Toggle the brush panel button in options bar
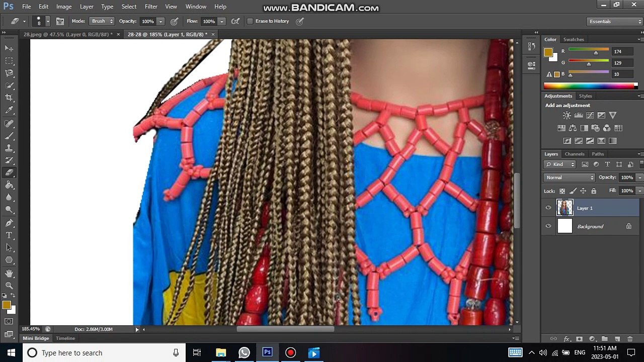 coord(60,21)
